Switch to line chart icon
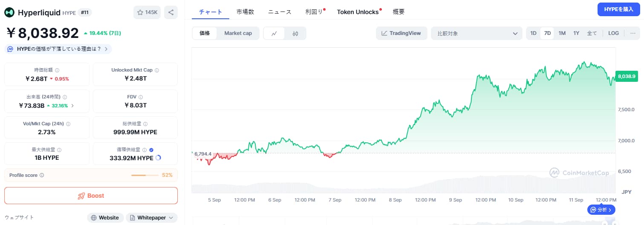This screenshot has height=225, width=644. click(274, 33)
